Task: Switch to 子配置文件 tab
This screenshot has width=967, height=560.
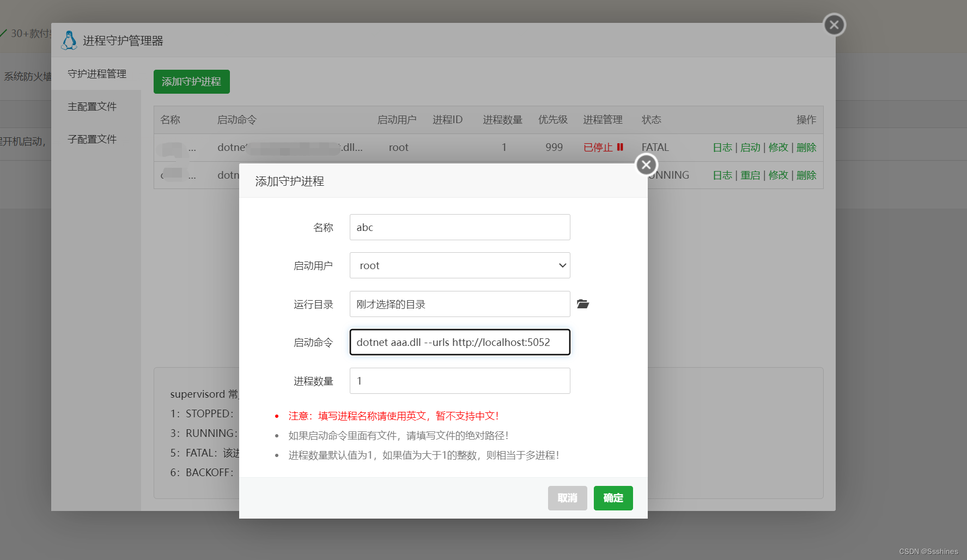Action: point(92,139)
